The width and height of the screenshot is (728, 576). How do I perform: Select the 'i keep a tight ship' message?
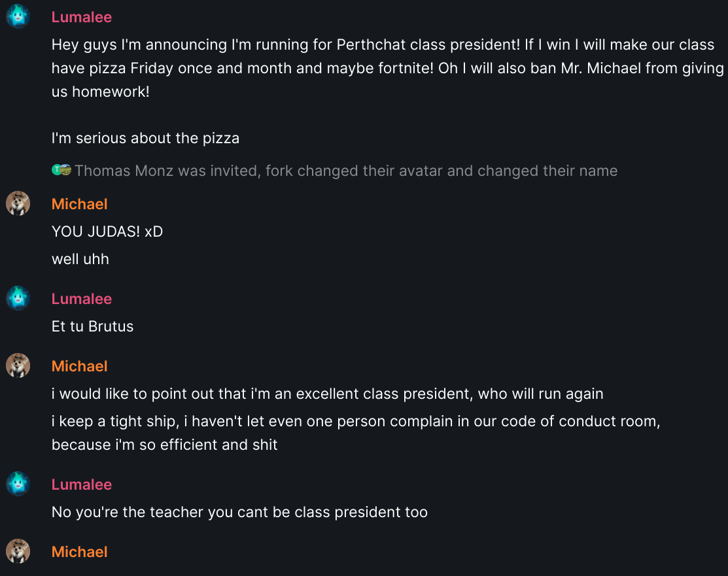(356, 433)
